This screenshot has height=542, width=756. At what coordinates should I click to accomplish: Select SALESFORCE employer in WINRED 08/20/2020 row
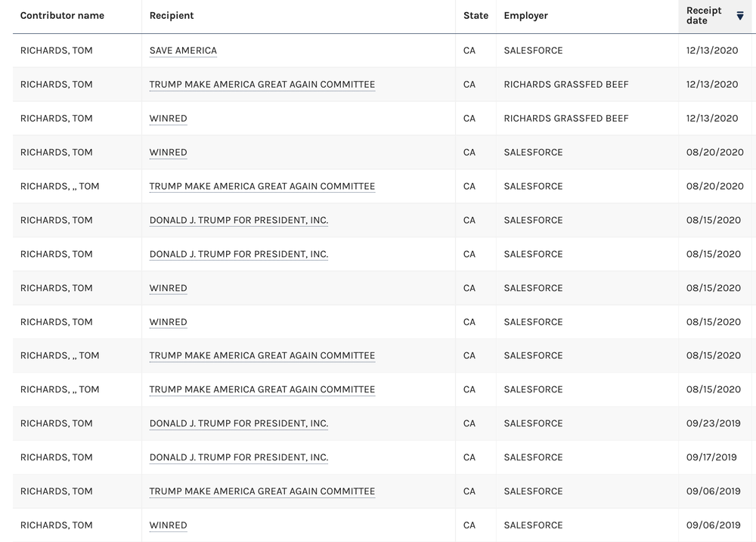point(533,153)
